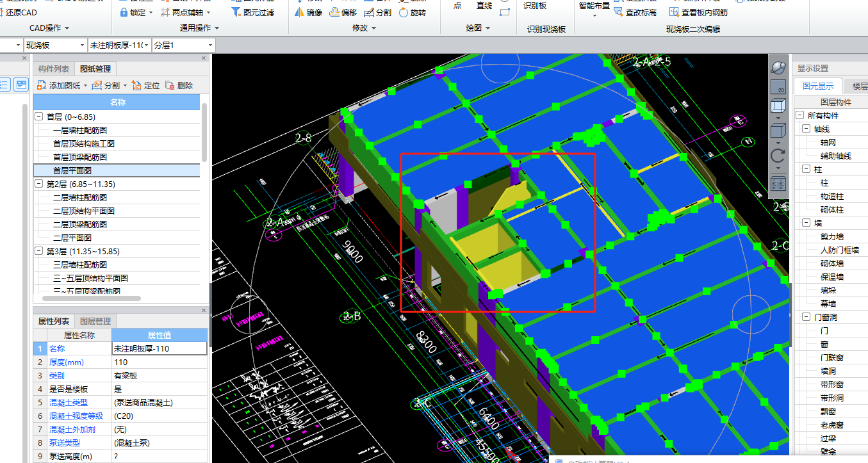Viewport: 868px width, 463px height.
Task: Click the 智能布置 smart layout button
Action: click(594, 6)
